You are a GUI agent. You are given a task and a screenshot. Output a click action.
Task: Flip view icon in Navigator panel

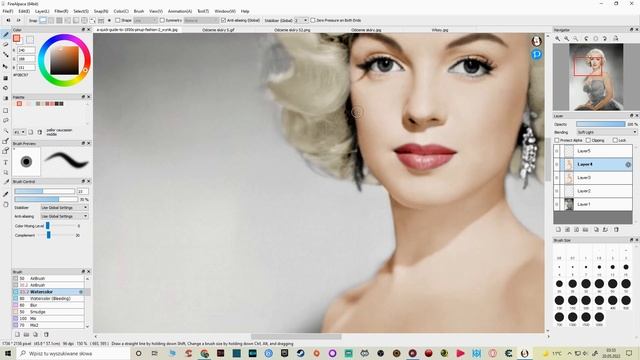[616, 38]
